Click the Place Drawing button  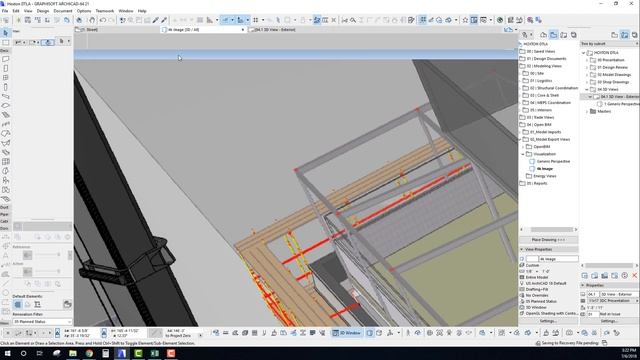(549, 240)
